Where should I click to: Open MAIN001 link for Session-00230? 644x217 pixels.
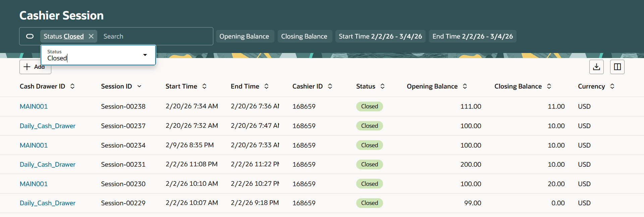[34, 184]
